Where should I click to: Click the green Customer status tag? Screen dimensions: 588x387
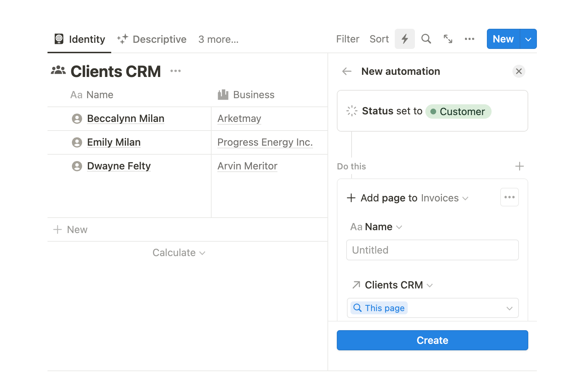point(458,111)
